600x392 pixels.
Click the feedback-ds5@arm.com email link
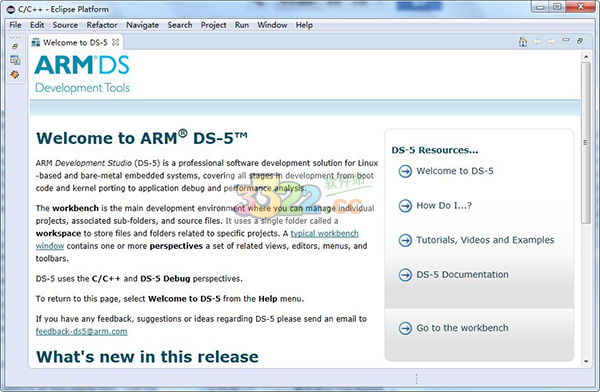pos(82,332)
